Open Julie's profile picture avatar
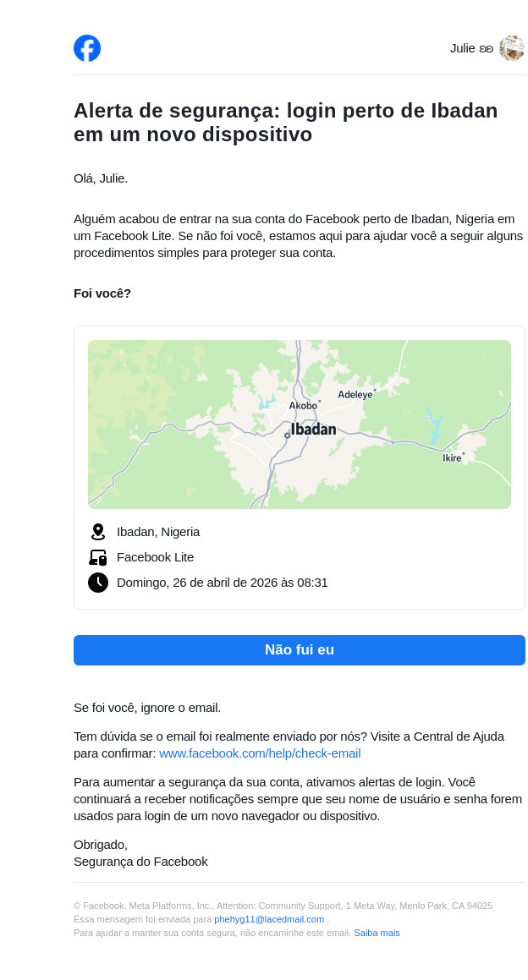Viewport: 528px width, 980px height. point(512,48)
